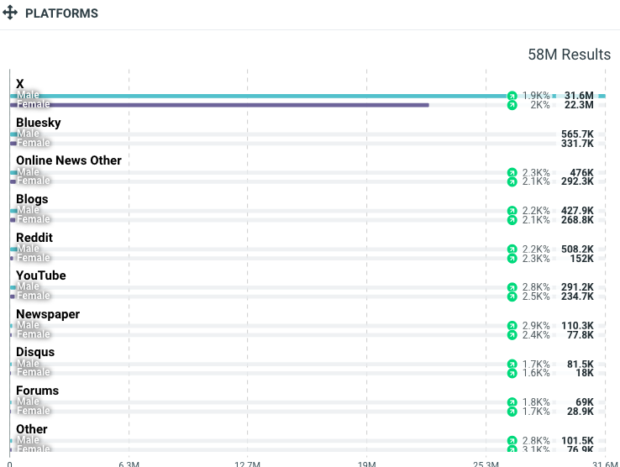
Task: Select the X platform label
Action: point(20,84)
